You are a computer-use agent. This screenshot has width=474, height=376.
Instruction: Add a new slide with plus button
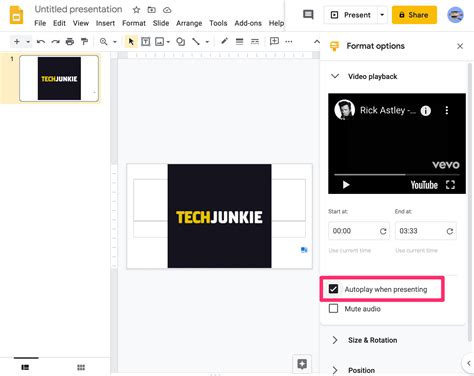click(x=17, y=42)
